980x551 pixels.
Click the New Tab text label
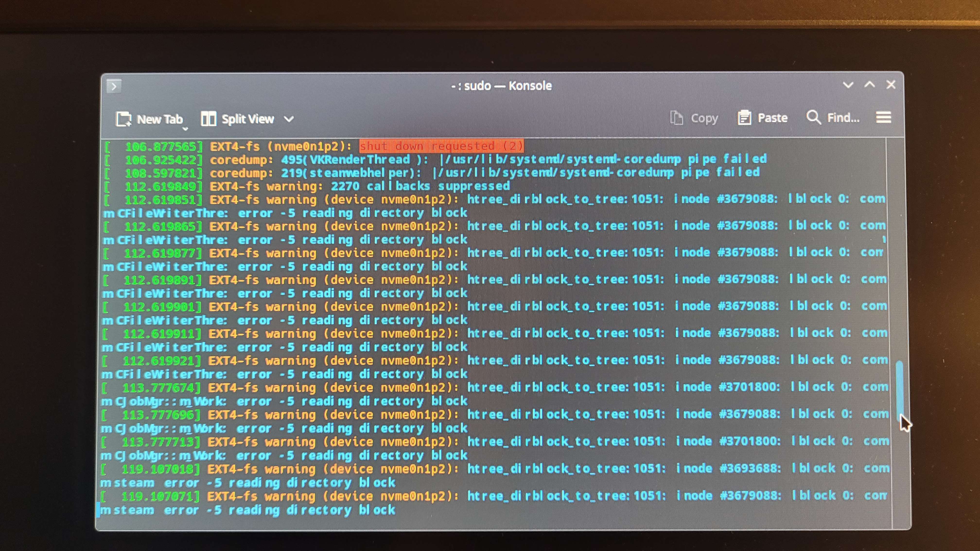[160, 119]
